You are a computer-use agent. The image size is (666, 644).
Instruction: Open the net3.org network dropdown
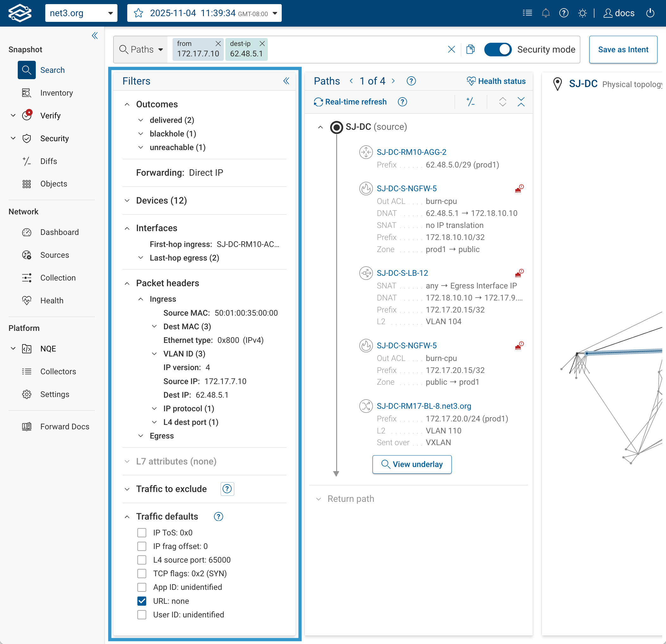click(81, 13)
